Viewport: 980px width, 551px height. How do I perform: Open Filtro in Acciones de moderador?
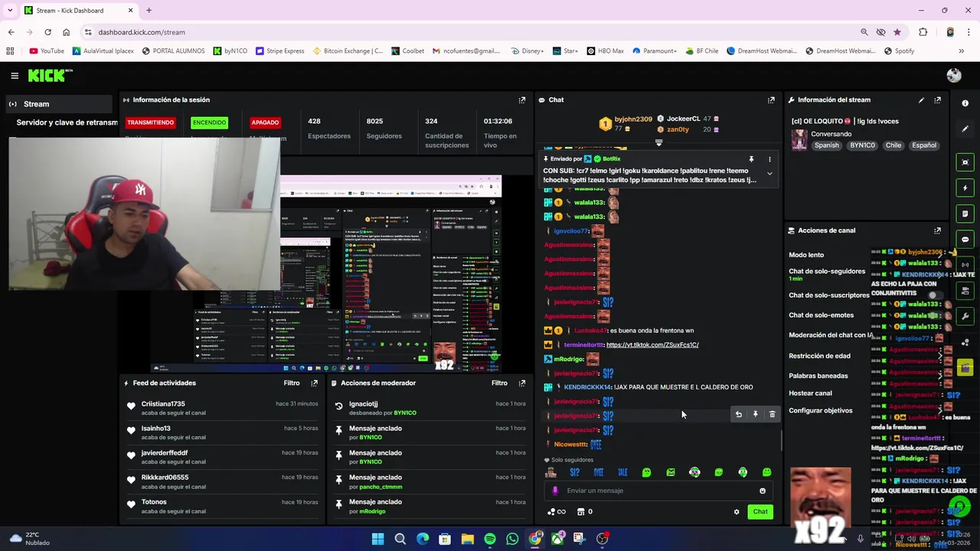[499, 383]
